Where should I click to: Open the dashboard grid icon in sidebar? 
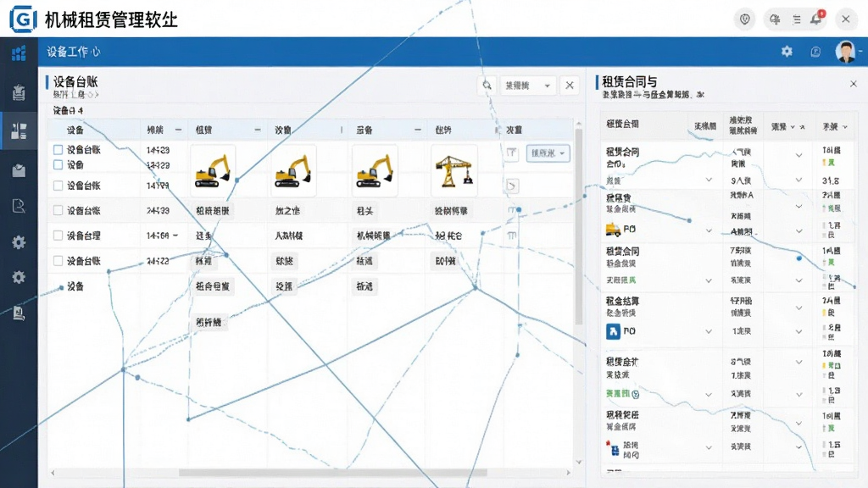(x=19, y=53)
